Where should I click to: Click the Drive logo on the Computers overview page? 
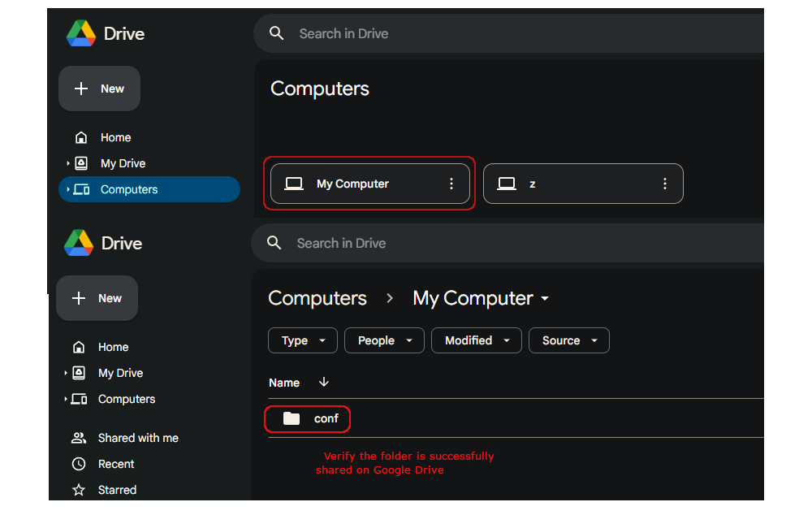(x=81, y=33)
